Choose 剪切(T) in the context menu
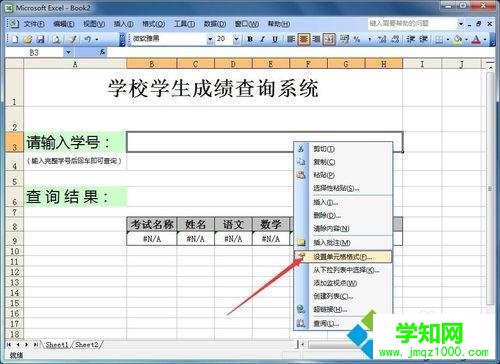The image size is (500, 364). (343, 149)
